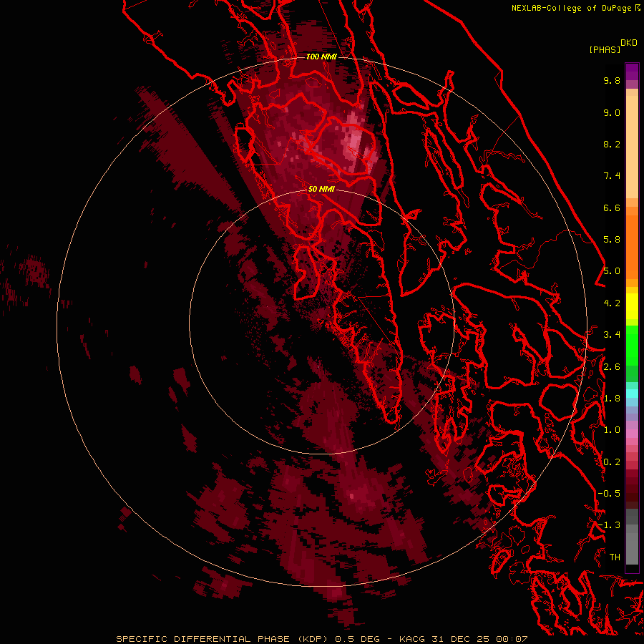
Task: Click the 4.2 value on color scale
Action: pos(612,303)
